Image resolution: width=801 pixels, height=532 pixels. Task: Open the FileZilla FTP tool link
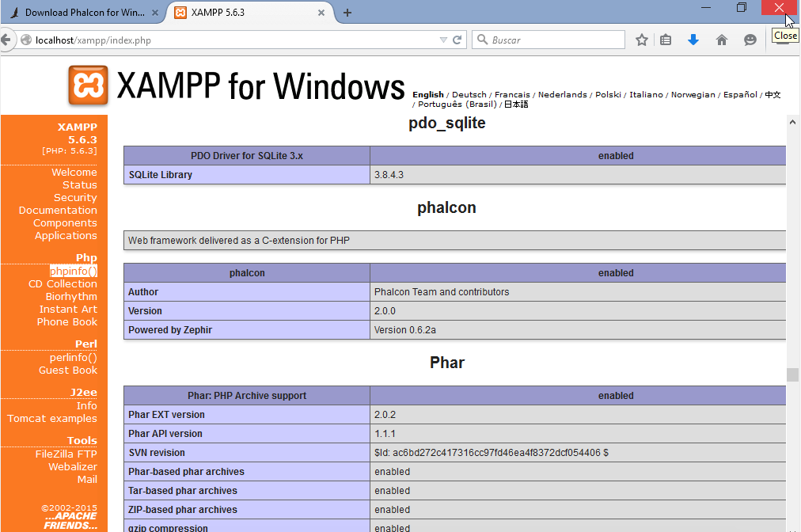tap(66, 454)
